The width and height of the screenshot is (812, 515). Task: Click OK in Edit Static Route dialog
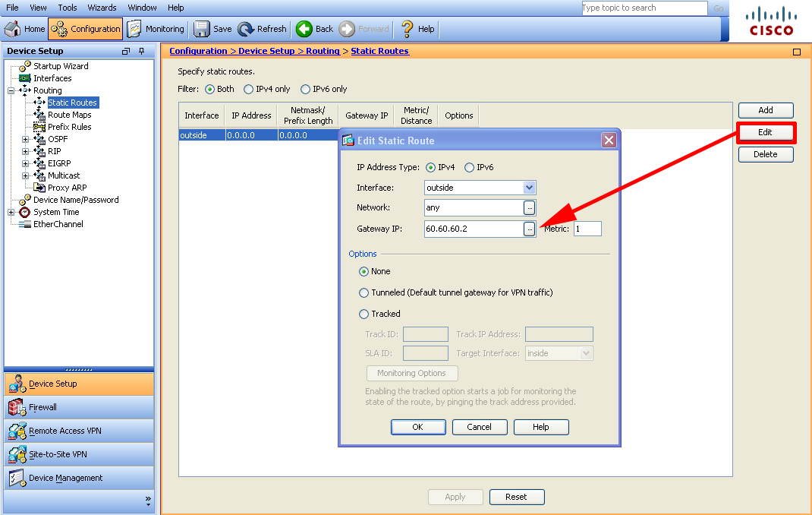tap(418, 427)
